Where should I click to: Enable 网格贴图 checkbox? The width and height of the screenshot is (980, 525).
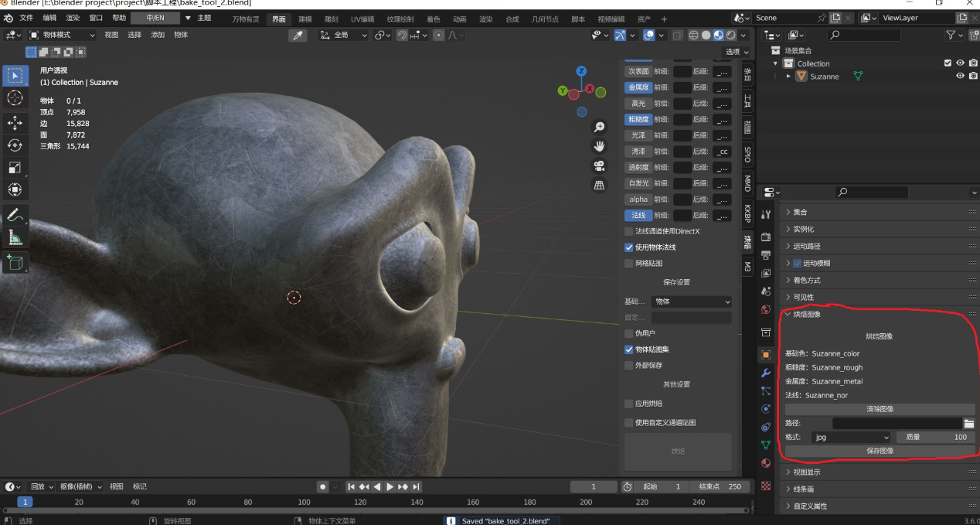click(x=628, y=263)
